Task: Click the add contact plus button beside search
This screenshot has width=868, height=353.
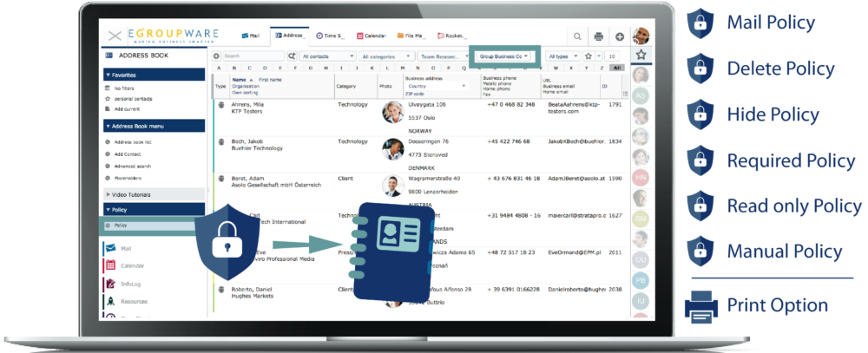Action: (216, 56)
